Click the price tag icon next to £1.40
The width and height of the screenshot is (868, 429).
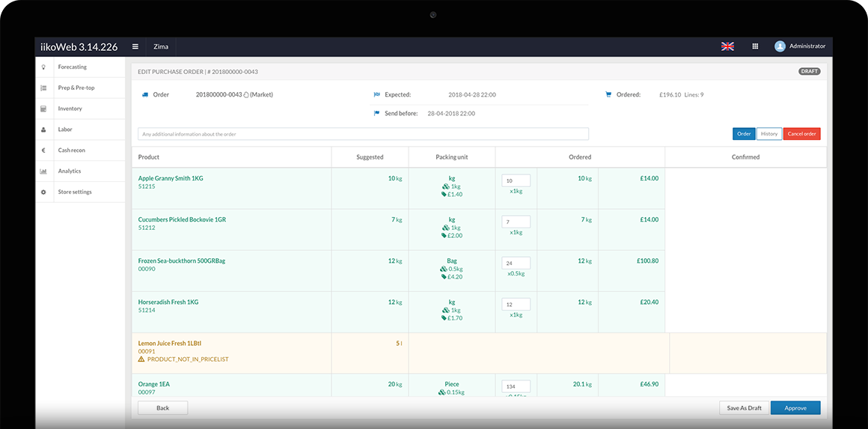click(x=444, y=195)
